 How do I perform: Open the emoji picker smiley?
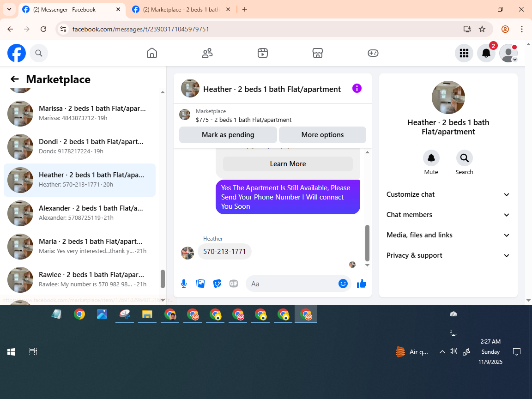[343, 284]
